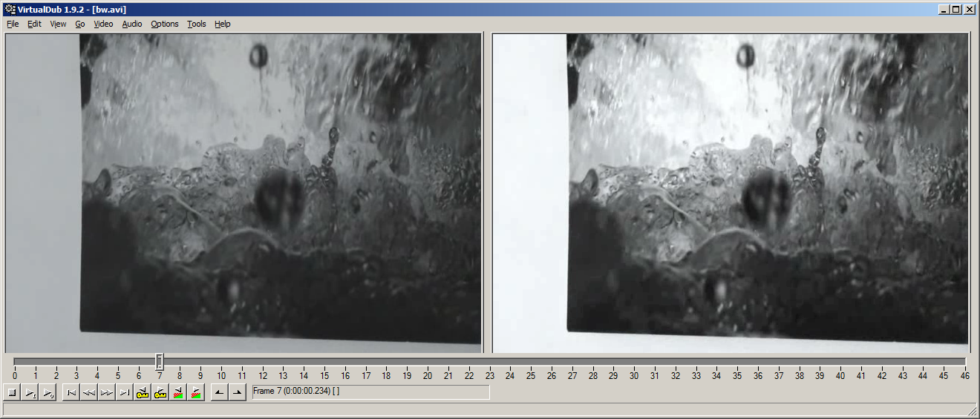Image resolution: width=980 pixels, height=419 pixels.
Task: Open the Help menu
Action: (223, 24)
